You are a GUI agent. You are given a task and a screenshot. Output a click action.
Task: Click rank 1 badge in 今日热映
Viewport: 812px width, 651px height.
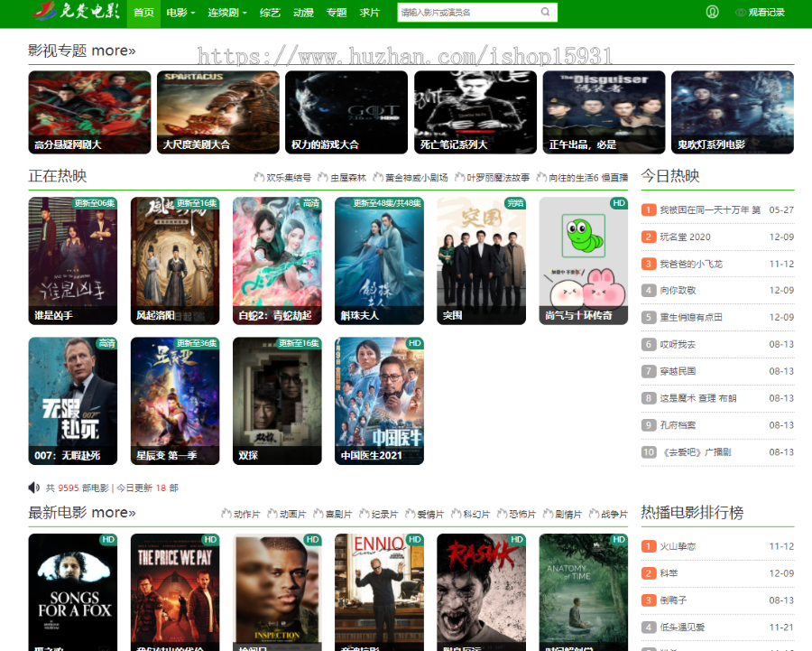(649, 209)
